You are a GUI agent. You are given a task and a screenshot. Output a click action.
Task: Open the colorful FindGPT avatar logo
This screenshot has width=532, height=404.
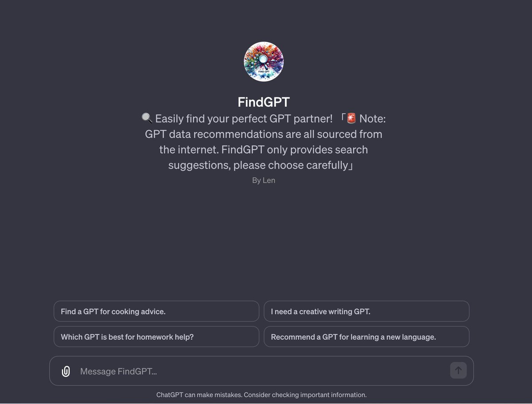click(264, 62)
